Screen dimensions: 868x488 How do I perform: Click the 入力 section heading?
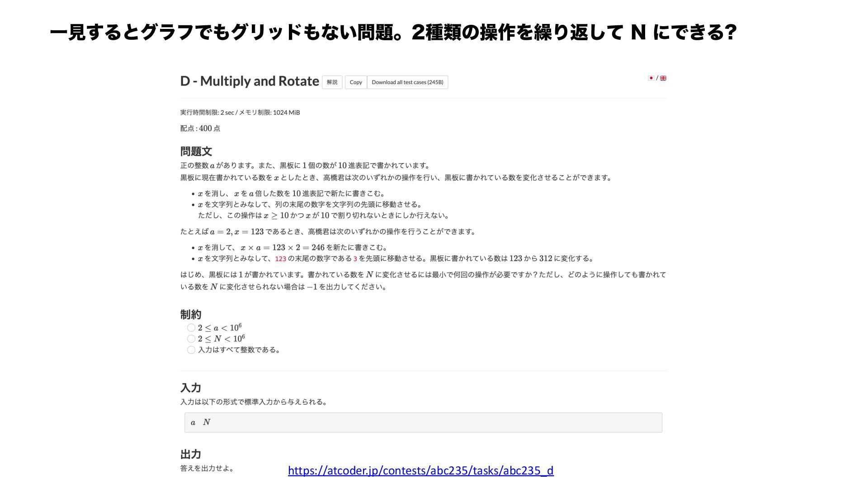(191, 388)
